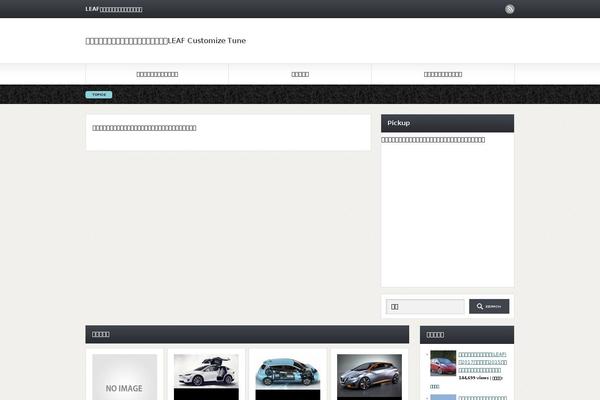The image size is (600, 400).
Task: Open the NO IMAGE article thumbnail
Action: pos(125,377)
